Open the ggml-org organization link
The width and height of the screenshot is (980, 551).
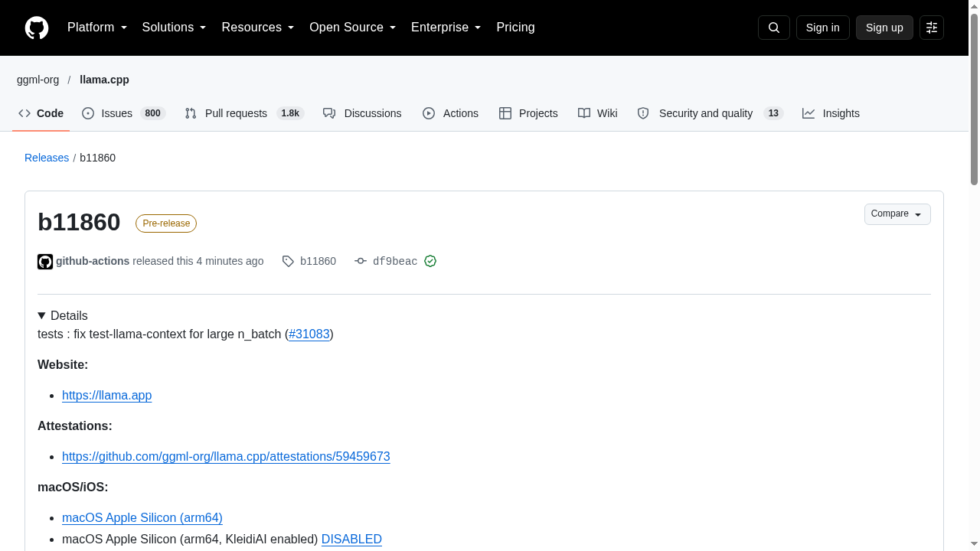point(38,80)
